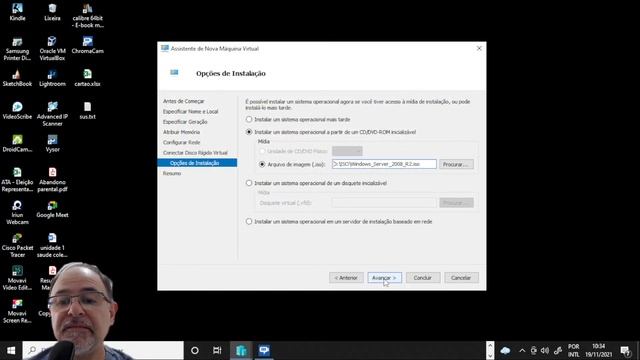
Task: Show hidden tray icons chevron
Action: coord(522,351)
